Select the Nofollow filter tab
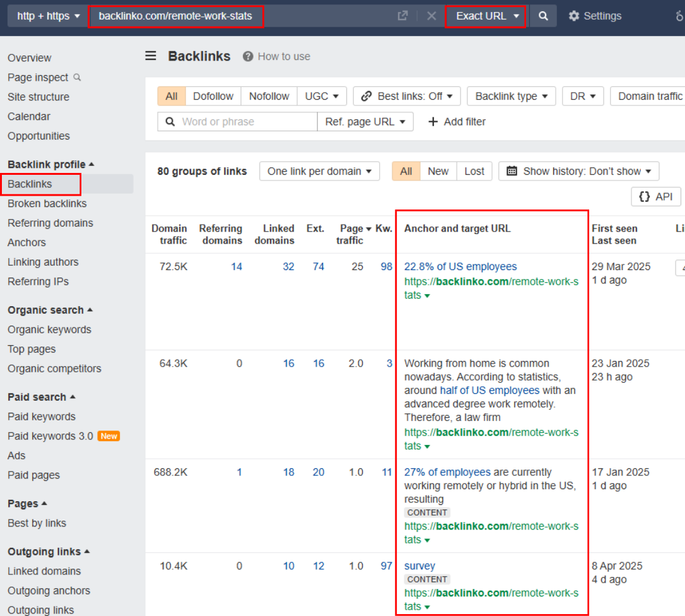The height and width of the screenshot is (616, 685). pyautogui.click(x=269, y=96)
